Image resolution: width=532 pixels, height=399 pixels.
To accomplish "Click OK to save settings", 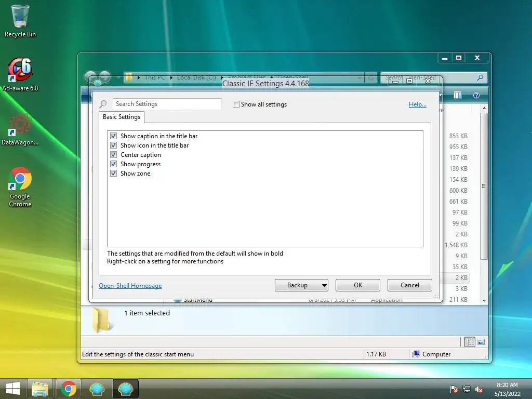I will 358,285.
